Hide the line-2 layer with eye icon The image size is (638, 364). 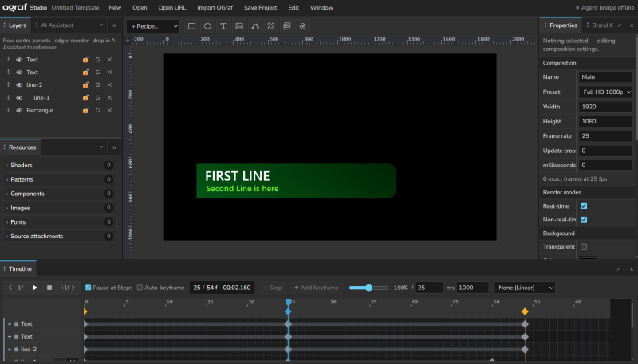[19, 85]
